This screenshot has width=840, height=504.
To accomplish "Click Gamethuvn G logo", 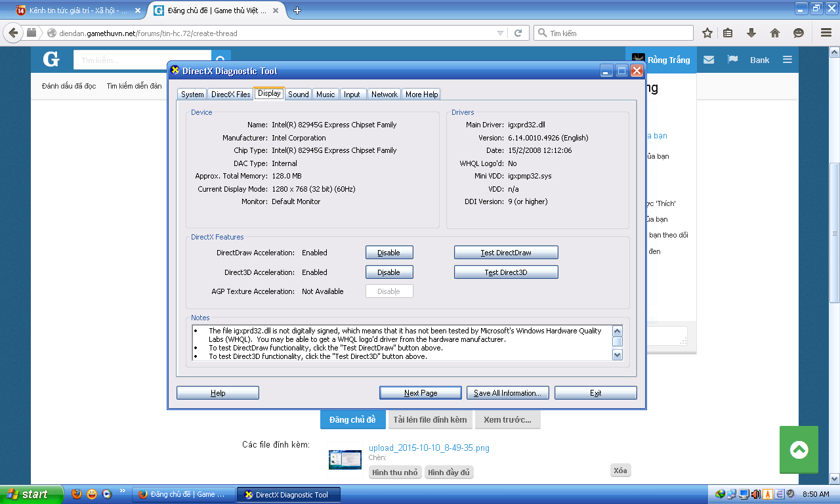I will tap(51, 60).
